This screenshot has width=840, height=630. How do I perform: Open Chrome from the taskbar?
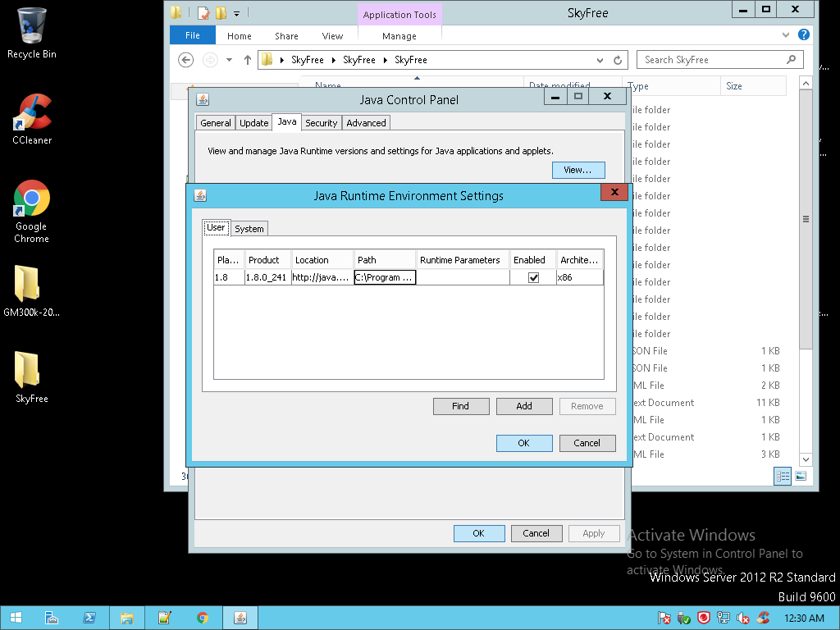point(203,618)
